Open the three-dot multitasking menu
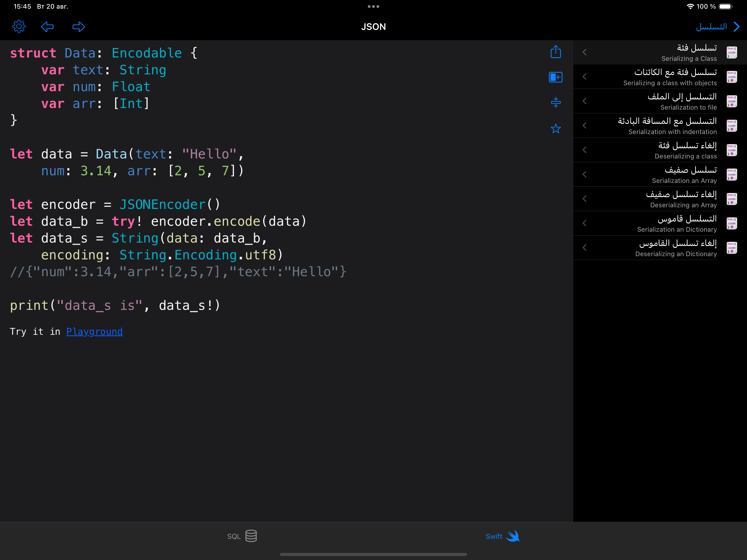Image resolution: width=747 pixels, height=560 pixels. [x=373, y=7]
